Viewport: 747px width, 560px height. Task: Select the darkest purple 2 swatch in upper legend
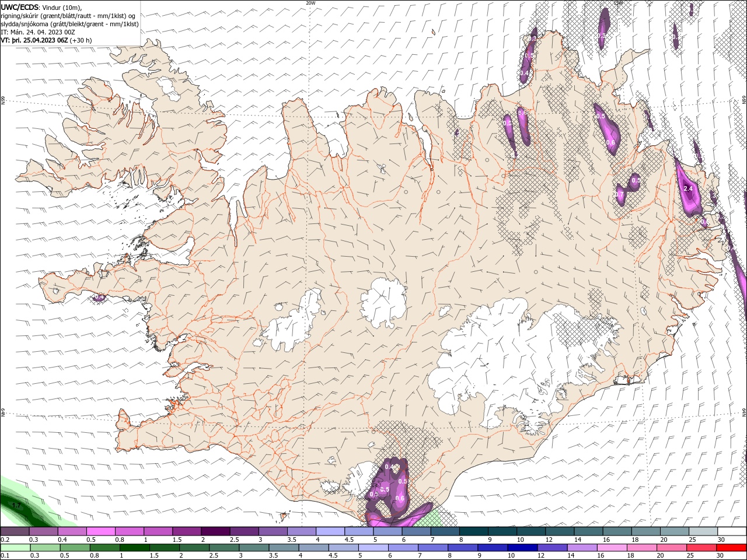pos(215,531)
